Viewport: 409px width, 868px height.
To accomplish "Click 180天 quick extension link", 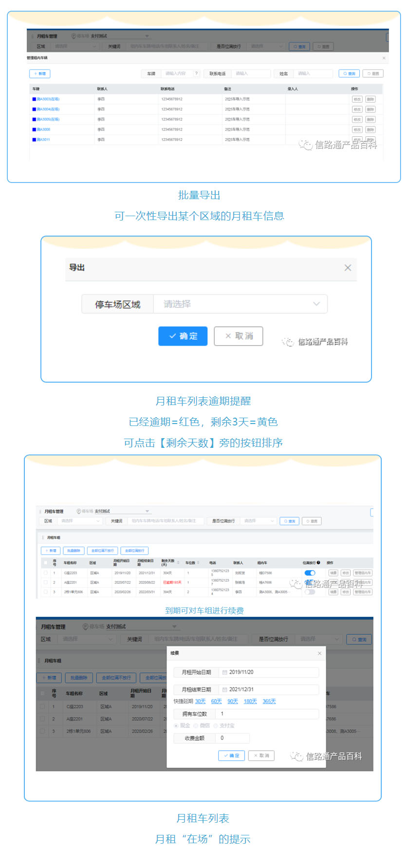I will [x=250, y=702].
